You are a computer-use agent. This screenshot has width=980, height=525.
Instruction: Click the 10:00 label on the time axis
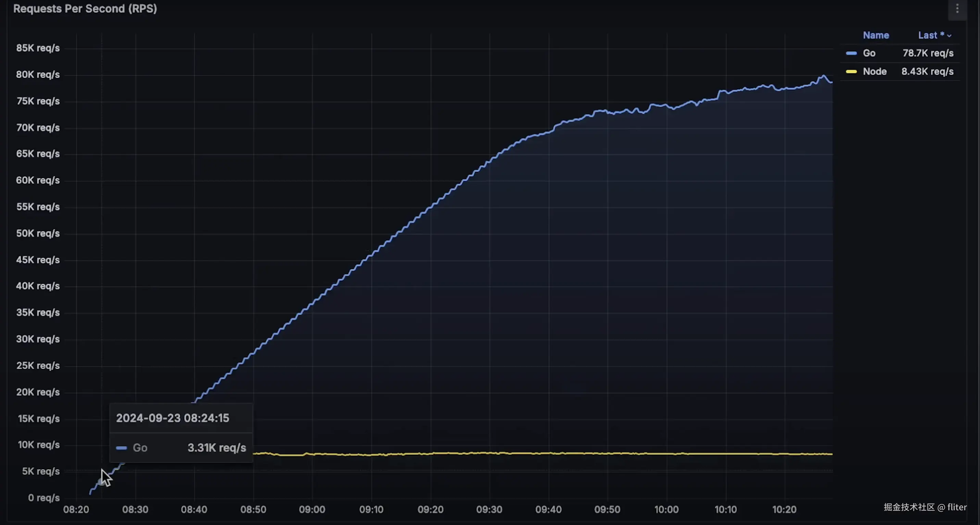[666, 509]
